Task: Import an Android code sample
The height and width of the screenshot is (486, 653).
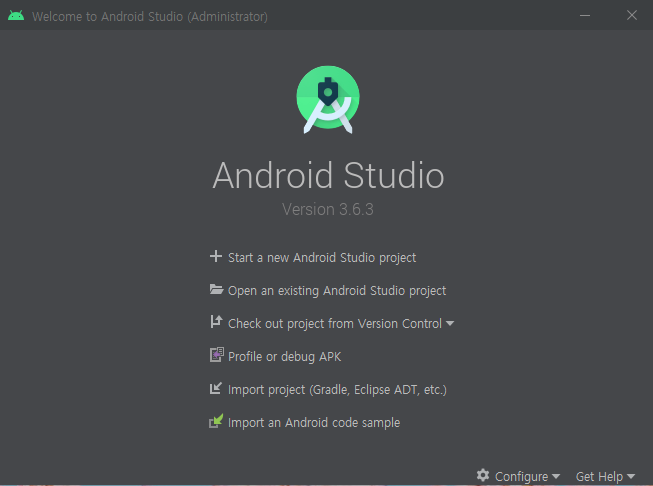Action: pyautogui.click(x=314, y=423)
